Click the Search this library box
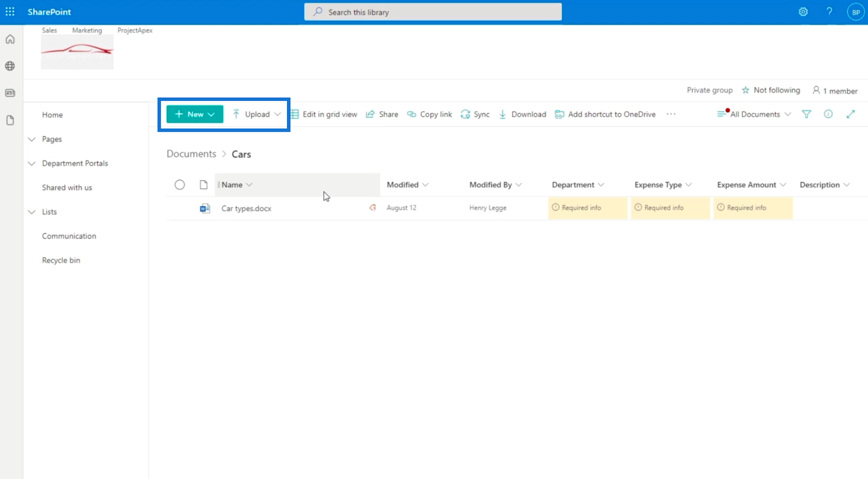The width and height of the screenshot is (868, 479). [433, 12]
